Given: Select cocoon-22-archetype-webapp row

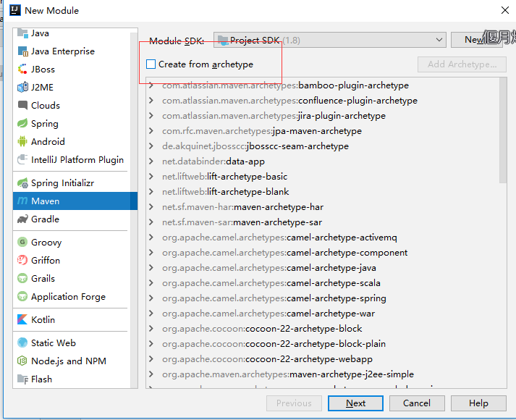Looking at the screenshot, I should point(323,358).
